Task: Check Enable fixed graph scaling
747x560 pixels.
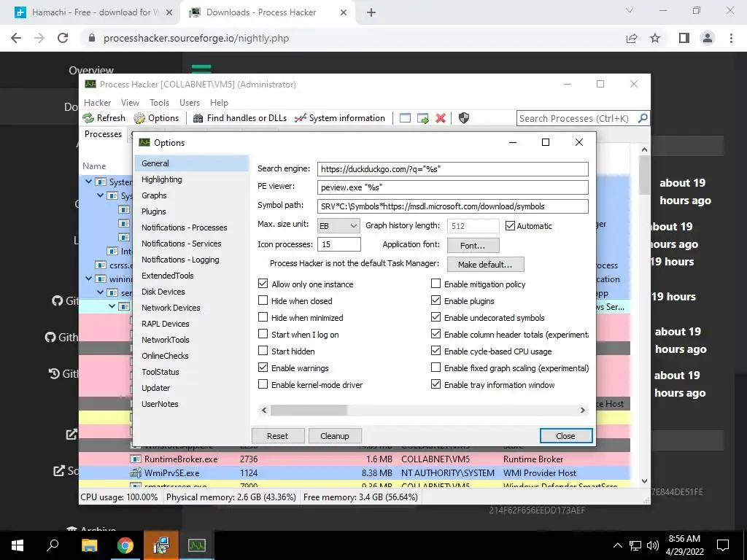Action: coord(436,367)
